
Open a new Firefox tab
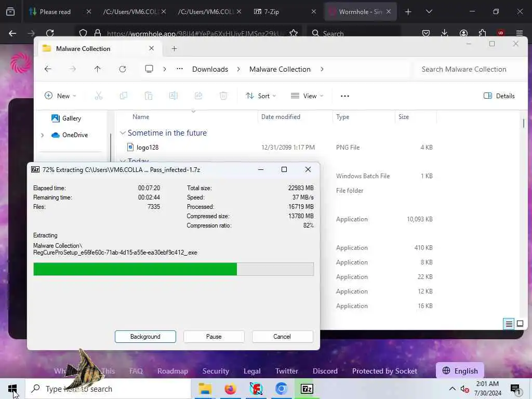pyautogui.click(x=408, y=12)
